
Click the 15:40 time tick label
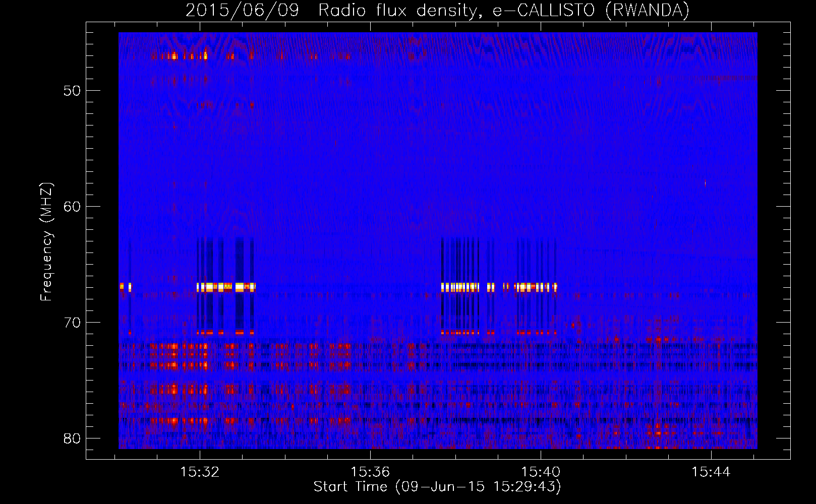[541, 472]
